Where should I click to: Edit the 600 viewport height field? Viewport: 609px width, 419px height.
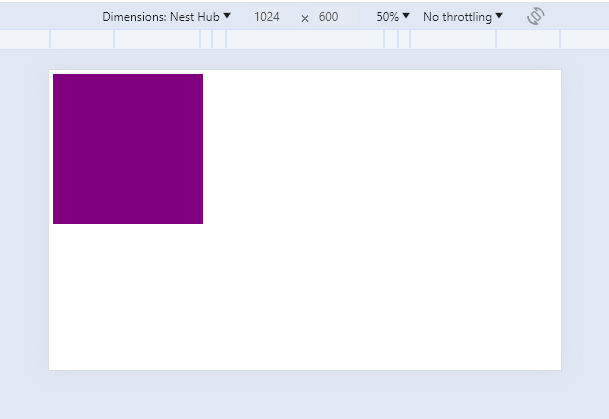(335, 17)
